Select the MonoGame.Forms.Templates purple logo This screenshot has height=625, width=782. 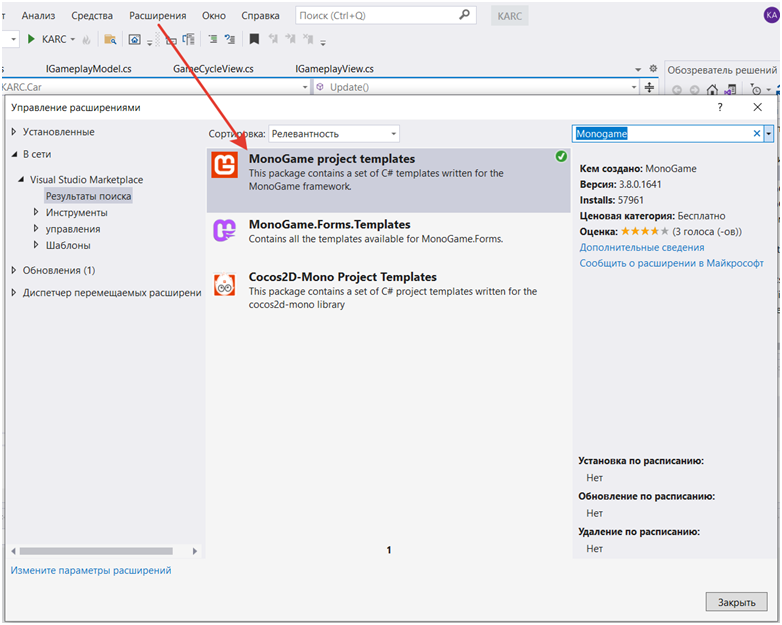[224, 230]
